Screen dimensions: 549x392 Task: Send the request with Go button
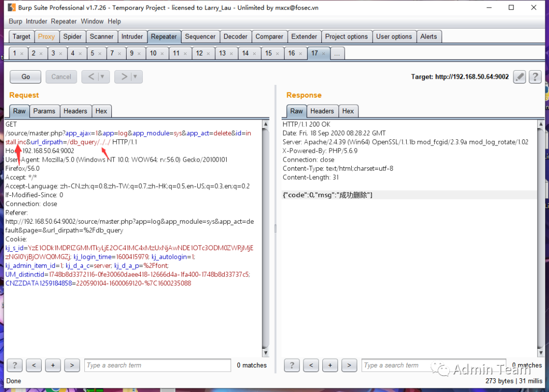[25, 77]
